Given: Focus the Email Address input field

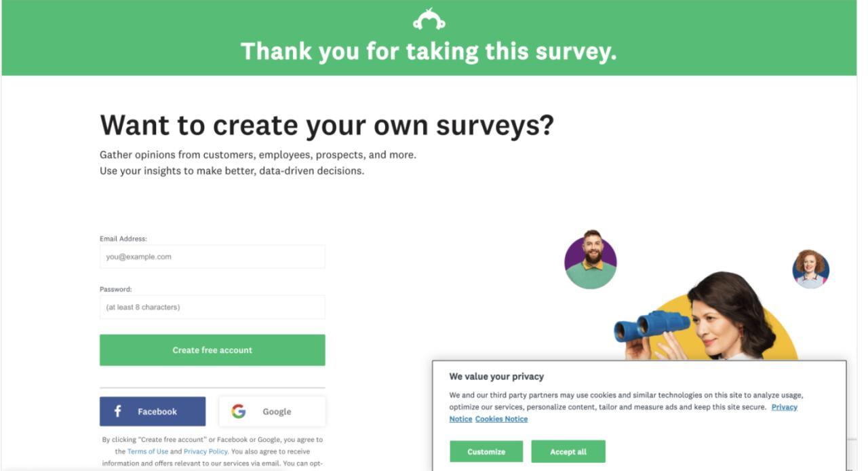Looking at the screenshot, I should coord(212,257).
